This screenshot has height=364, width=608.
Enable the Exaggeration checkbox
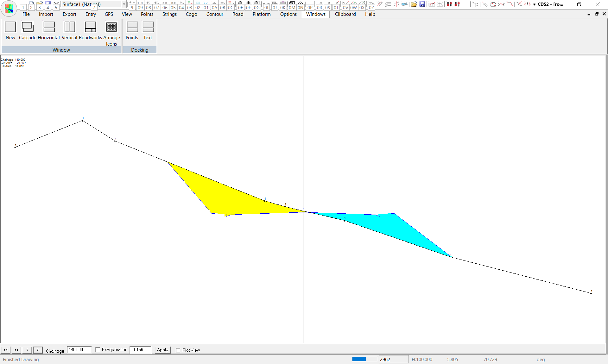(x=98, y=350)
